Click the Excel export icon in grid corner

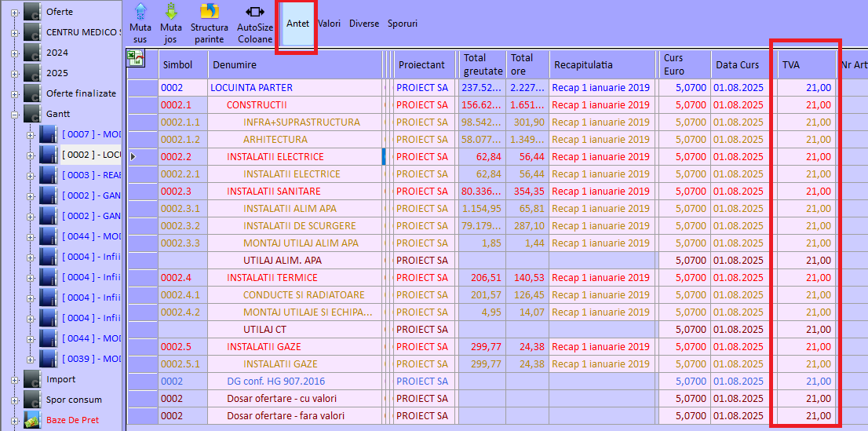136,58
